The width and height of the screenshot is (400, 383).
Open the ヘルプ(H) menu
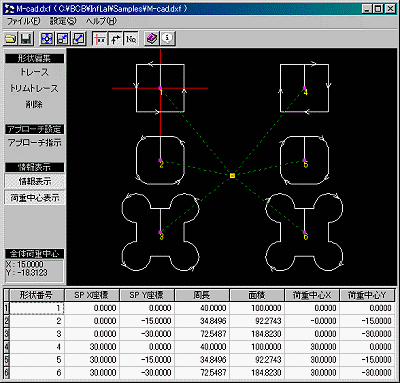[x=101, y=21]
